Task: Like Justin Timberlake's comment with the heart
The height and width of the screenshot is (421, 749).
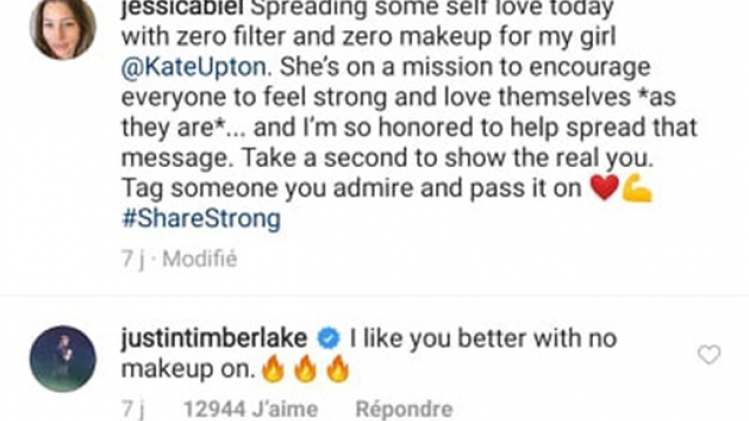Action: (x=708, y=355)
